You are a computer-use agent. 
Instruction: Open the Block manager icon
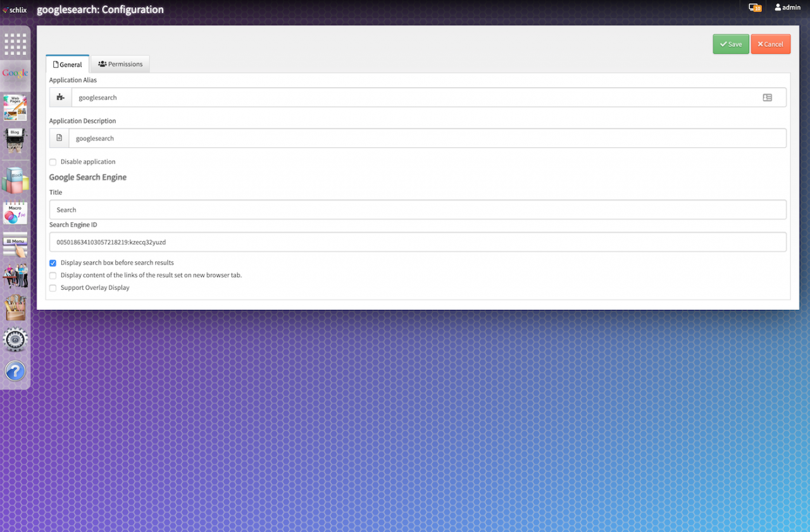[x=15, y=180]
